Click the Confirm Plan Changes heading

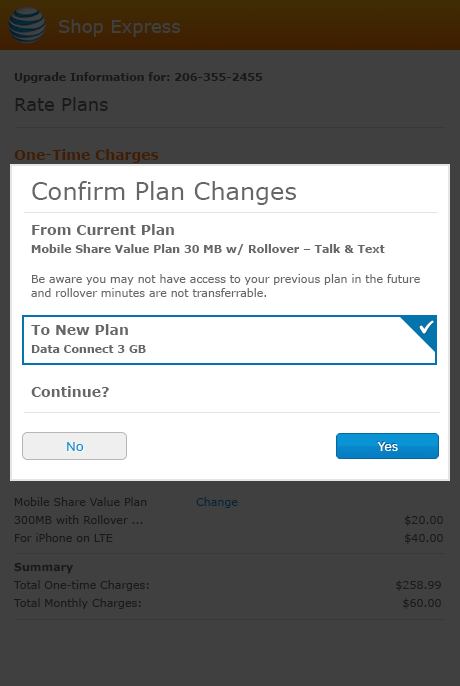(x=164, y=192)
